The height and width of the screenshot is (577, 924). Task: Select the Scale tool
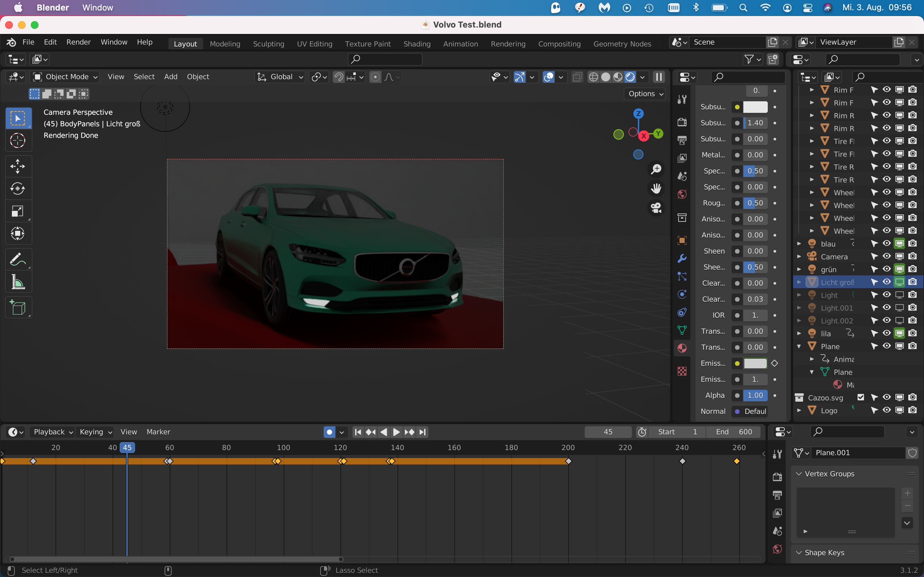click(18, 211)
